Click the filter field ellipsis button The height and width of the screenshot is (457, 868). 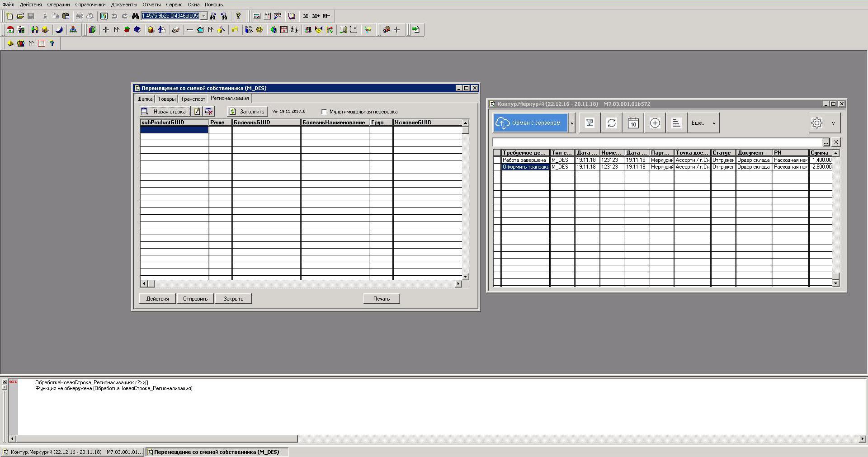coord(826,142)
